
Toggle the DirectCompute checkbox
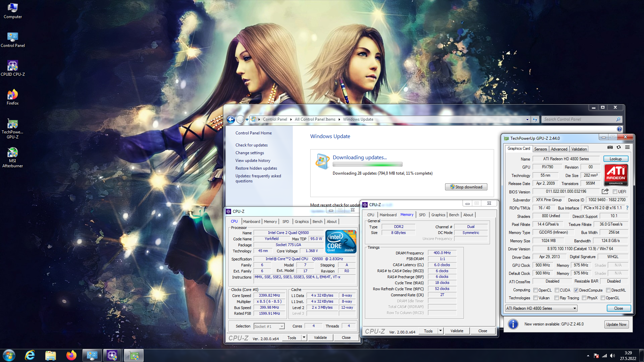pyautogui.click(x=576, y=290)
